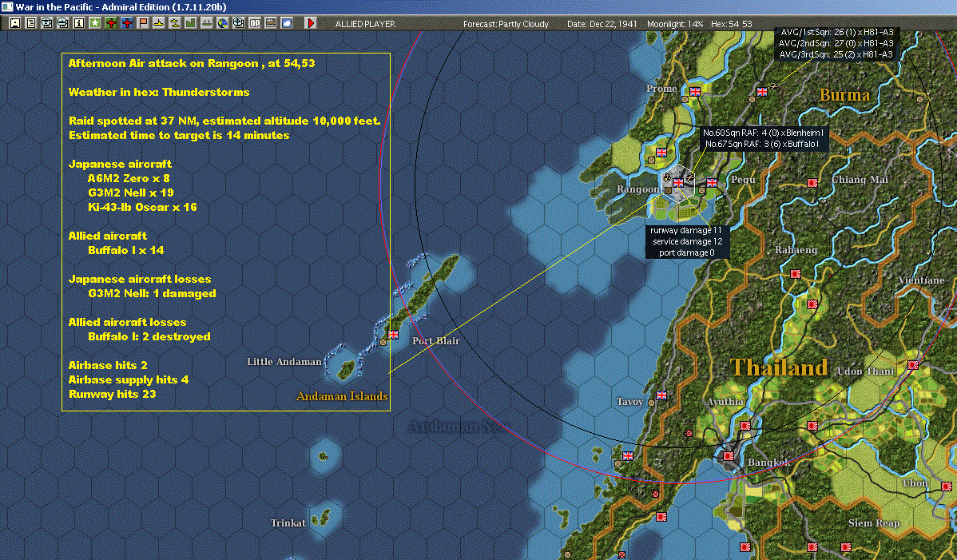Open the striped list icon left of cloud
Screen dimensions: 957x560
point(270,23)
